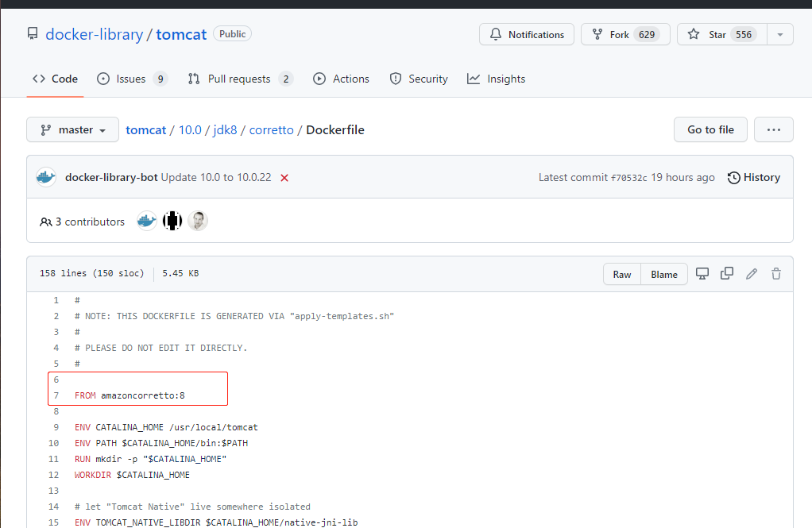The image size is (812, 528).
Task: Click the failed status red X icon
Action: (284, 178)
